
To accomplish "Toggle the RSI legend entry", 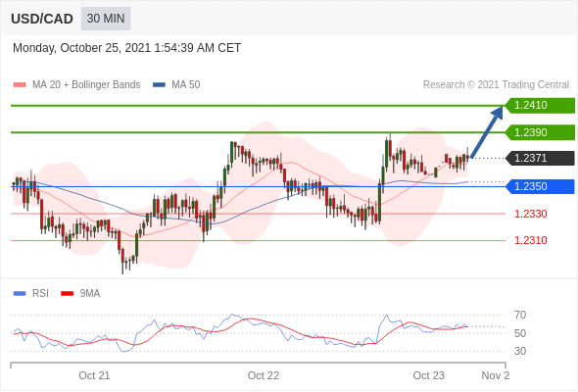I will (x=31, y=294).
